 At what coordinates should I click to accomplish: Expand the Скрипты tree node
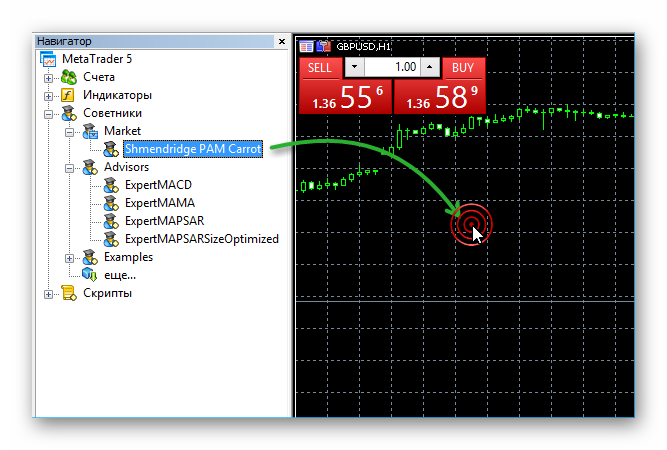[x=48, y=294]
